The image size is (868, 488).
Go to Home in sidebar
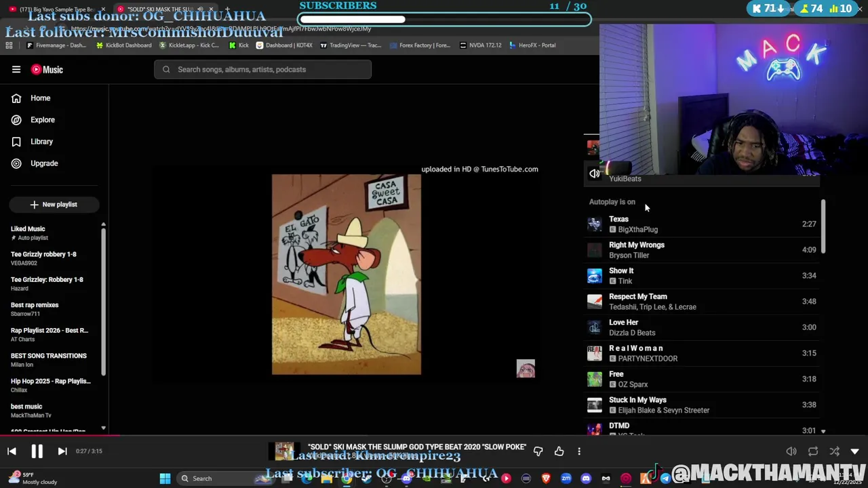tap(54, 98)
